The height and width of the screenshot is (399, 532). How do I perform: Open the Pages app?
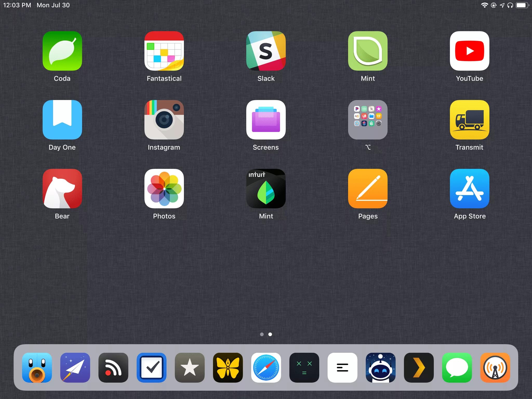pos(368,189)
